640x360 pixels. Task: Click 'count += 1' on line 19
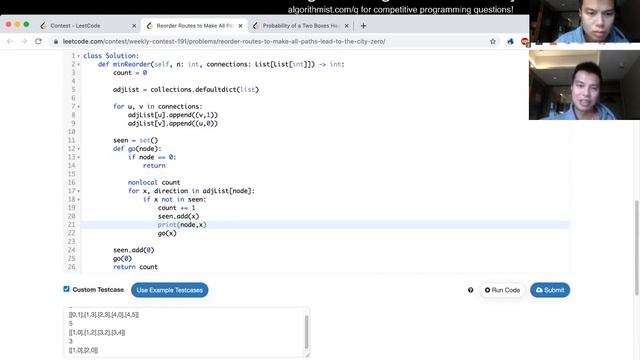177,208
